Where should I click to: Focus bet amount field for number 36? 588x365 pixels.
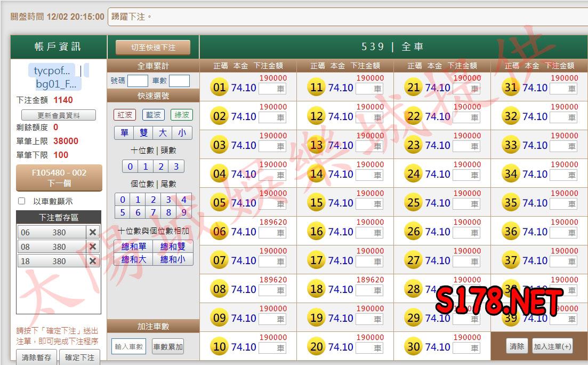563,233
